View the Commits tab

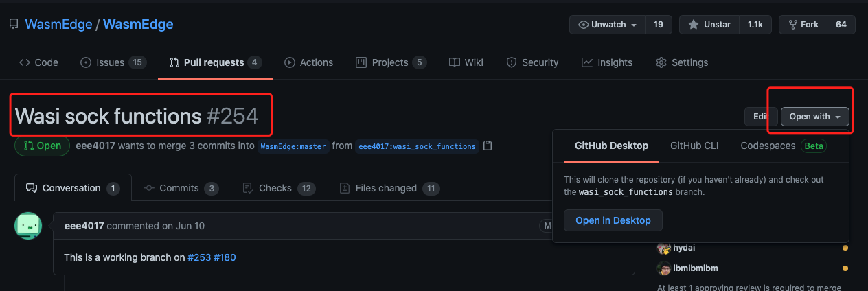[x=181, y=188]
